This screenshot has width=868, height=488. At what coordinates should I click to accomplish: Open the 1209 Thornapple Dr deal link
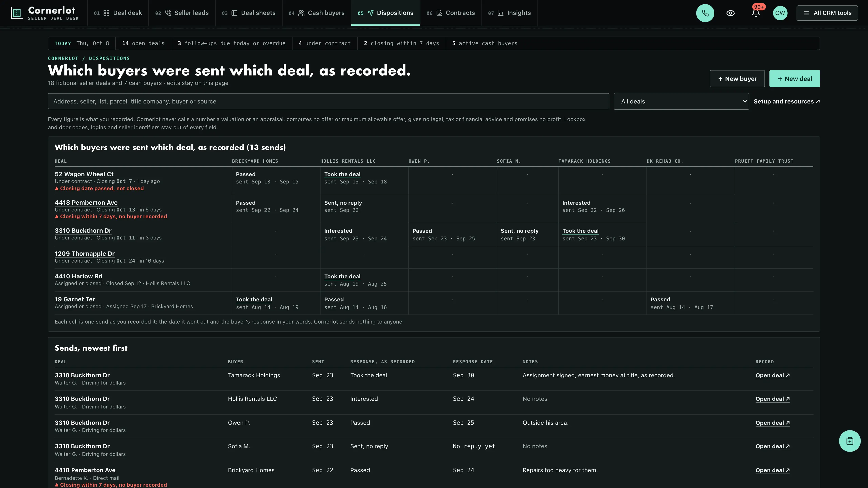click(85, 253)
